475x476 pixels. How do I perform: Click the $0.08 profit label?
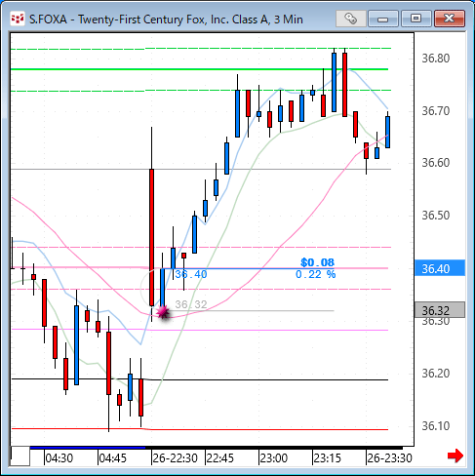(x=317, y=262)
